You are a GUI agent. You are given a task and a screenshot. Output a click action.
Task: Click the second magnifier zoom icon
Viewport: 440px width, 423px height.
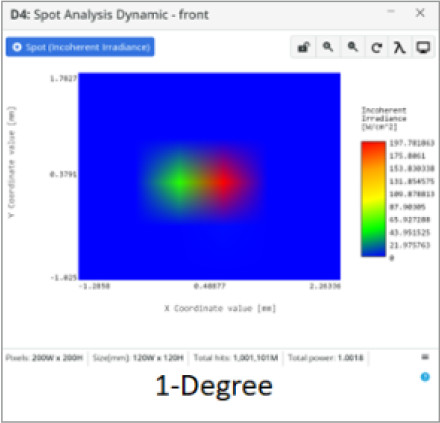(x=352, y=47)
